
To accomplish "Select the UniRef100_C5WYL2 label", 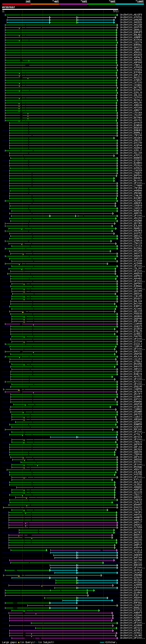I will [131, 65].
